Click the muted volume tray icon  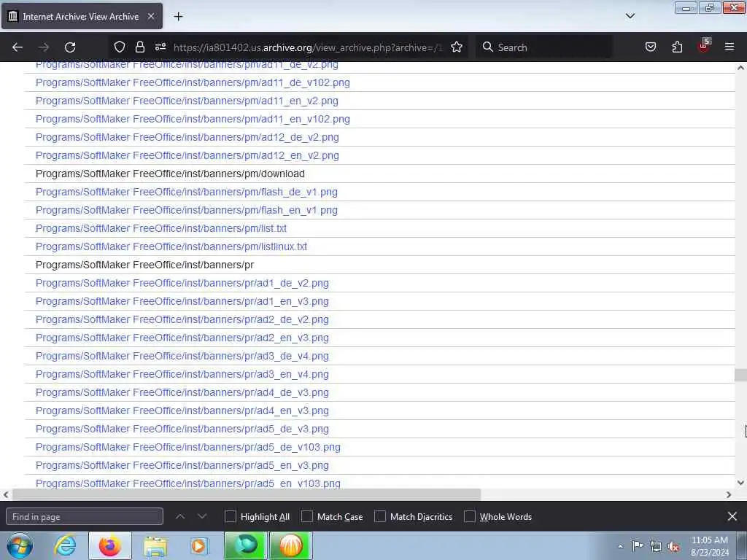tap(673, 546)
